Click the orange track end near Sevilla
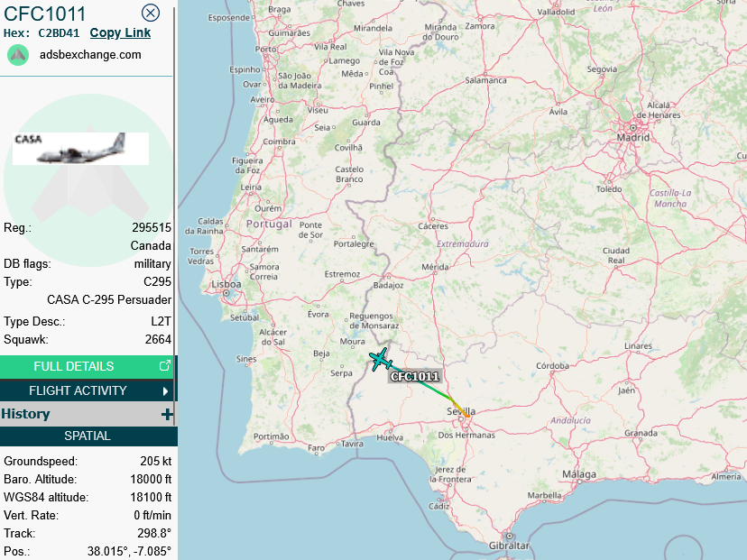Screen dimensions: 747x560 point(467,415)
